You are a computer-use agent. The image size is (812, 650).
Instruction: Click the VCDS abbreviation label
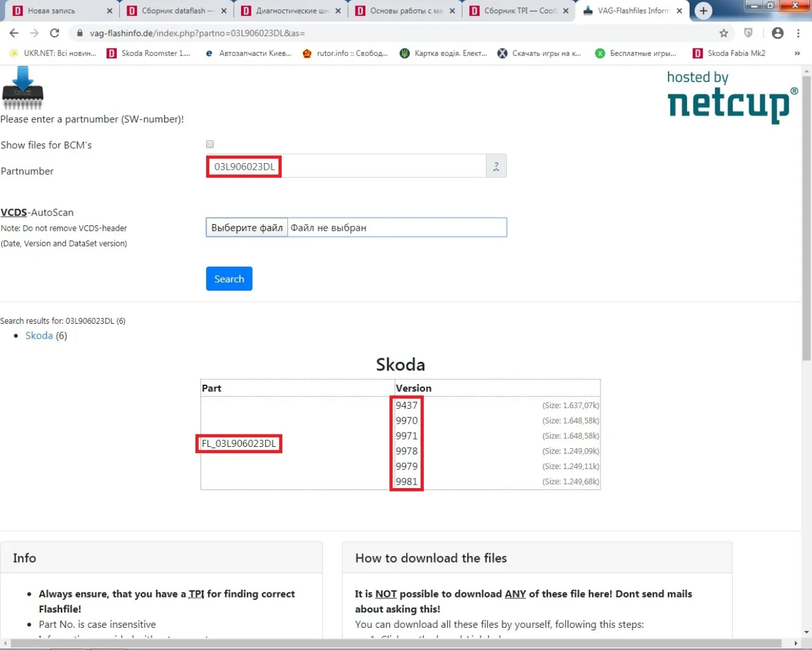14,212
